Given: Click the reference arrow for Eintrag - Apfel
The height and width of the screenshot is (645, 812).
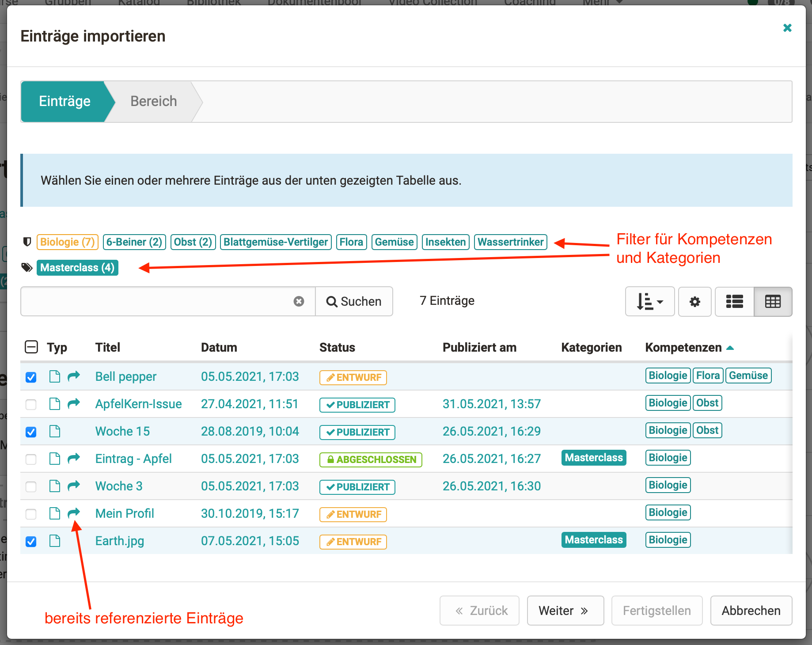Looking at the screenshot, I should 74,458.
